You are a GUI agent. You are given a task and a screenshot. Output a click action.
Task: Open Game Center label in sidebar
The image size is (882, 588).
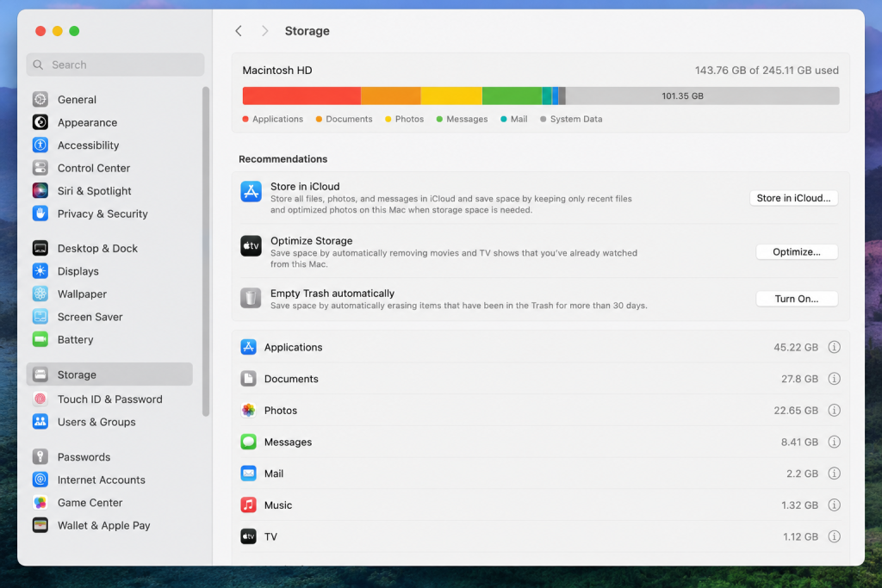[x=90, y=503]
